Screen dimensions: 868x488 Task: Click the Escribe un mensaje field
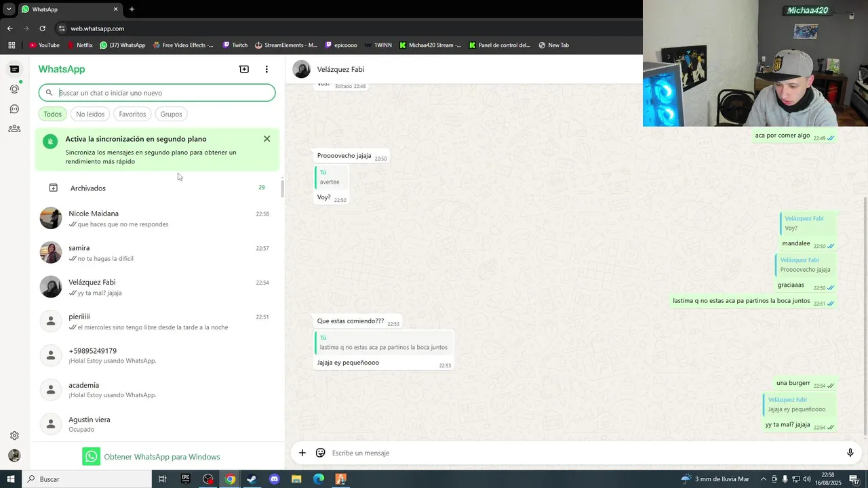click(583, 453)
